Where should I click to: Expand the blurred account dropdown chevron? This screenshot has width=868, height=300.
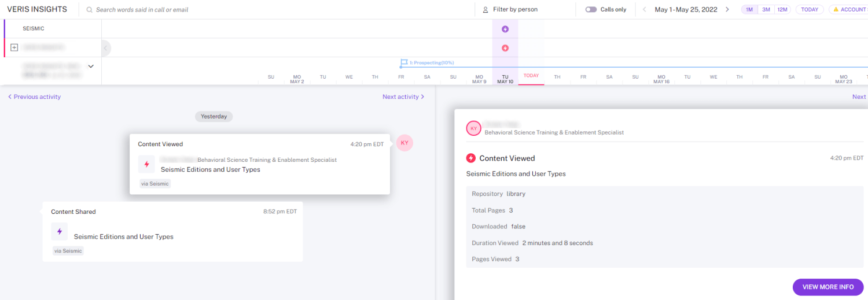[91, 66]
